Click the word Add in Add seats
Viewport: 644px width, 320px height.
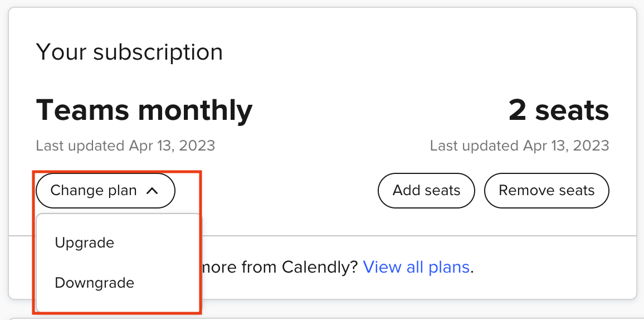click(405, 191)
